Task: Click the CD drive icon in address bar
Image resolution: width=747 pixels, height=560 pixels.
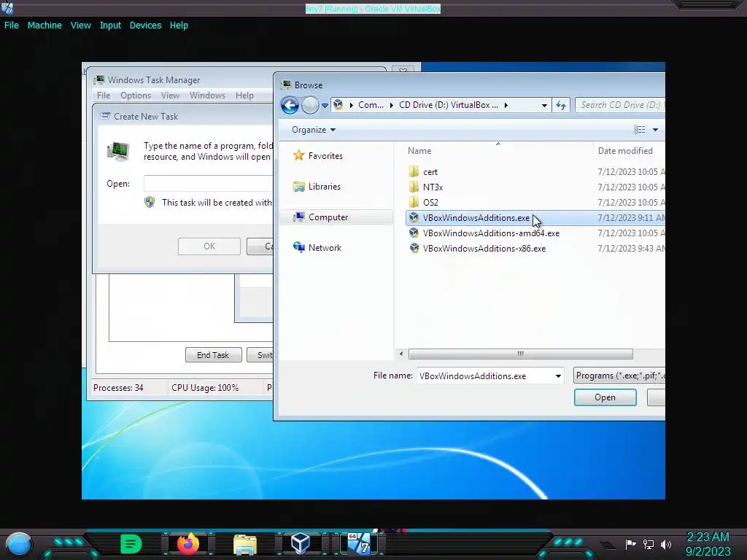Action: pos(338,105)
